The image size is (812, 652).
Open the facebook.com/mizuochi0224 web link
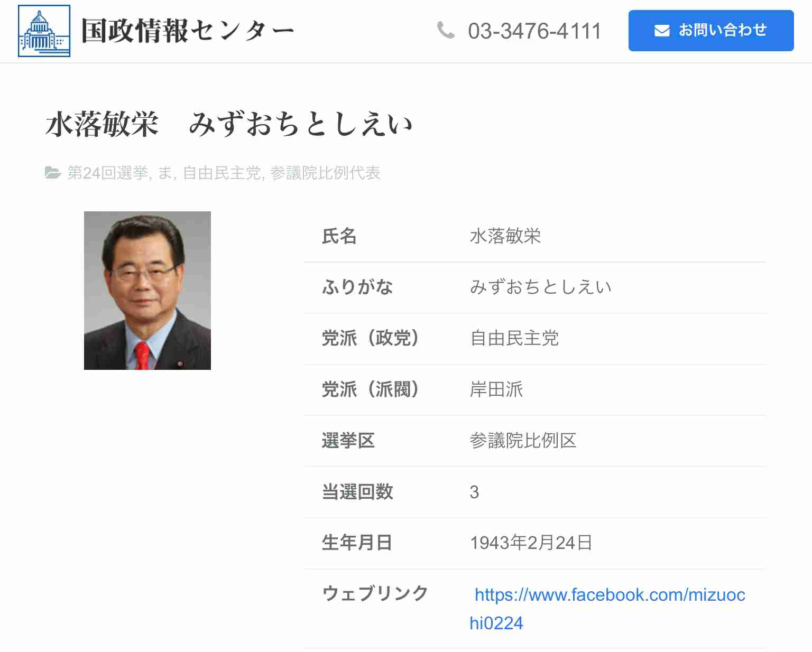(x=607, y=609)
